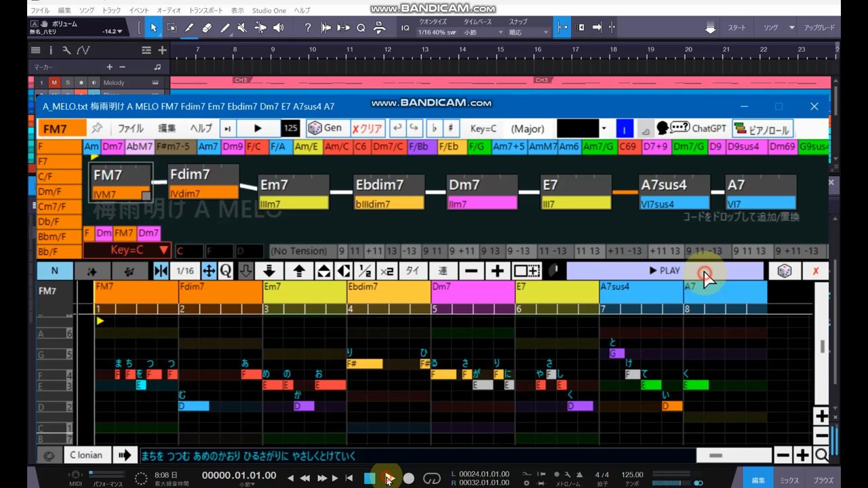Click the クリア clear button

coord(368,128)
